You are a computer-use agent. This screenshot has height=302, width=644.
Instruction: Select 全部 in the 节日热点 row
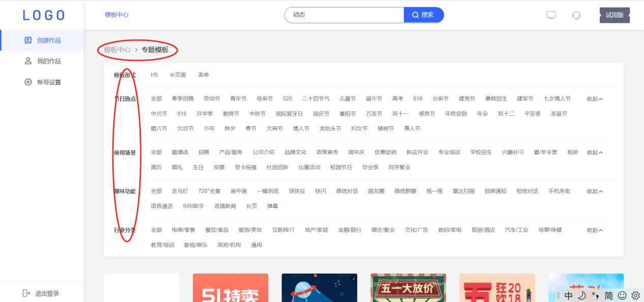157,99
